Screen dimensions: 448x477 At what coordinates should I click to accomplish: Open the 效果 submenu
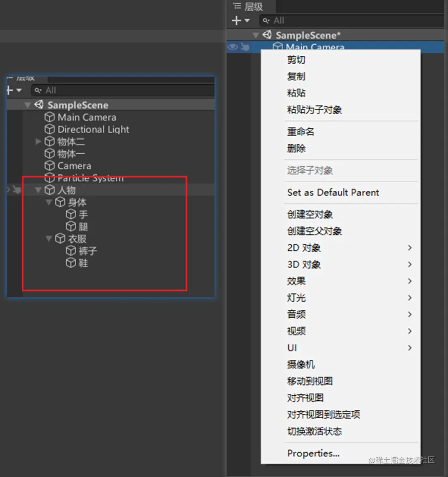coord(341,281)
